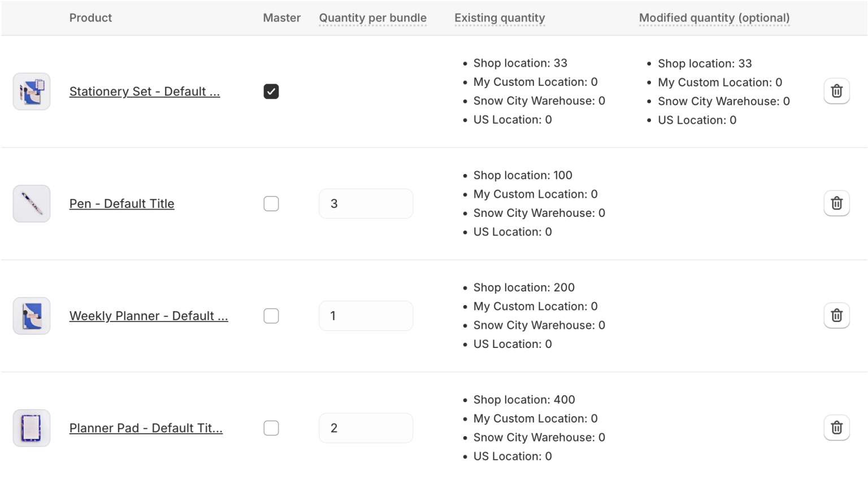This screenshot has width=868, height=479.
Task: Click the Weekly Planner quantity input
Action: click(366, 316)
